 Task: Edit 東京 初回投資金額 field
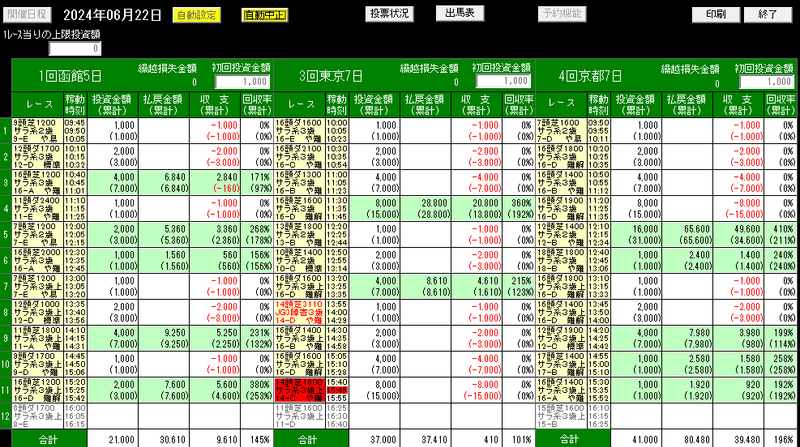(504, 81)
